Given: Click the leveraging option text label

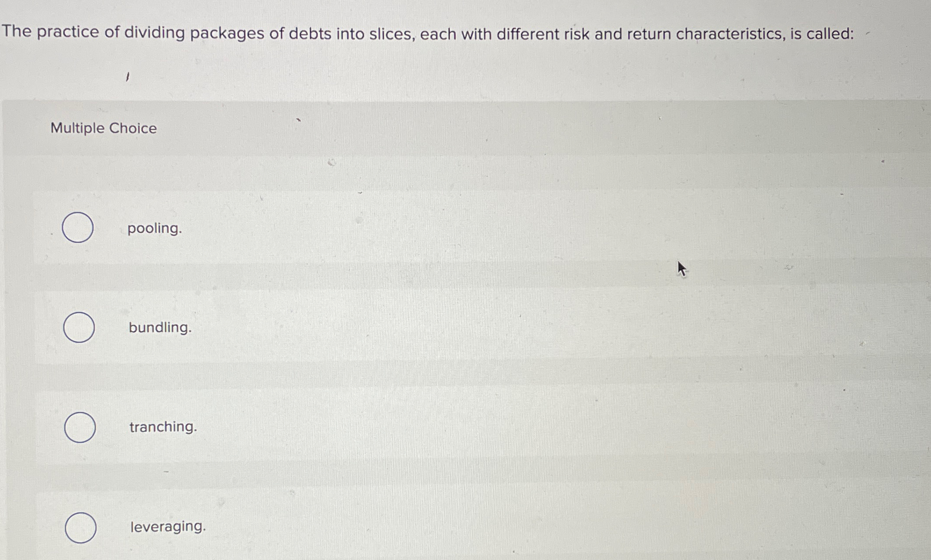Looking at the screenshot, I should 167,527.
